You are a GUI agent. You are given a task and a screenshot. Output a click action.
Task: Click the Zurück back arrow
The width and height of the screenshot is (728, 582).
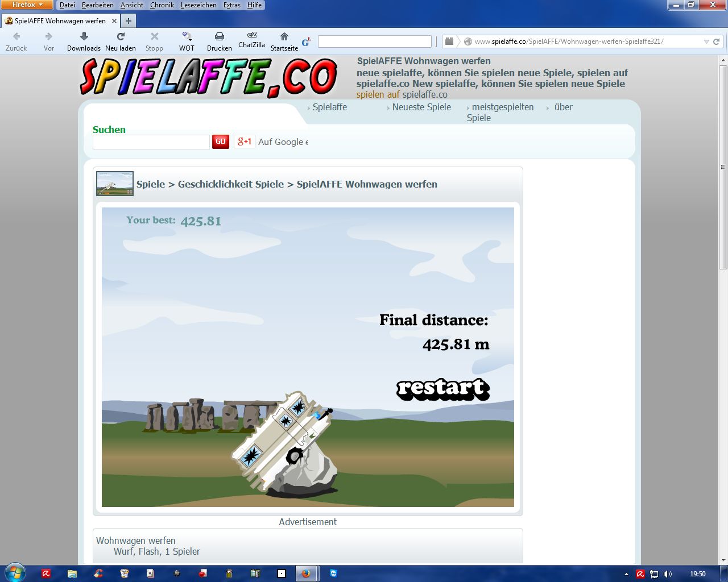(16, 37)
